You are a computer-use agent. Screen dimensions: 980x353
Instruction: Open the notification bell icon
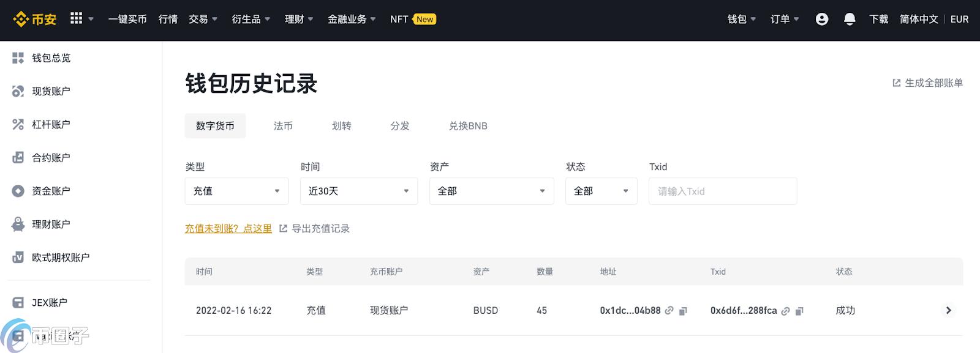pos(850,19)
